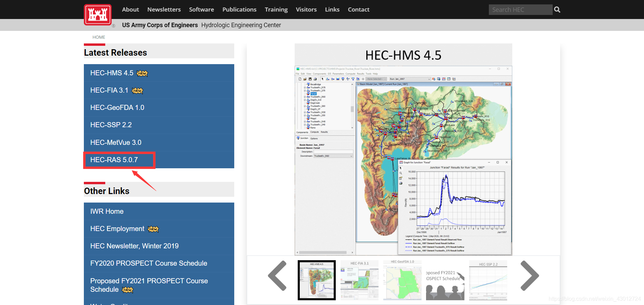The width and height of the screenshot is (644, 305).
Task: Click the US Army Corps castle logo
Action: click(98, 15)
